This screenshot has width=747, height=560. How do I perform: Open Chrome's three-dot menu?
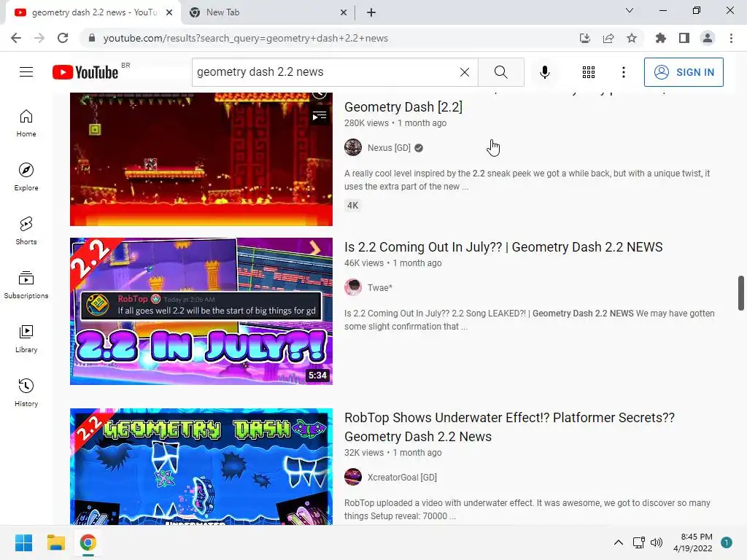coord(731,38)
